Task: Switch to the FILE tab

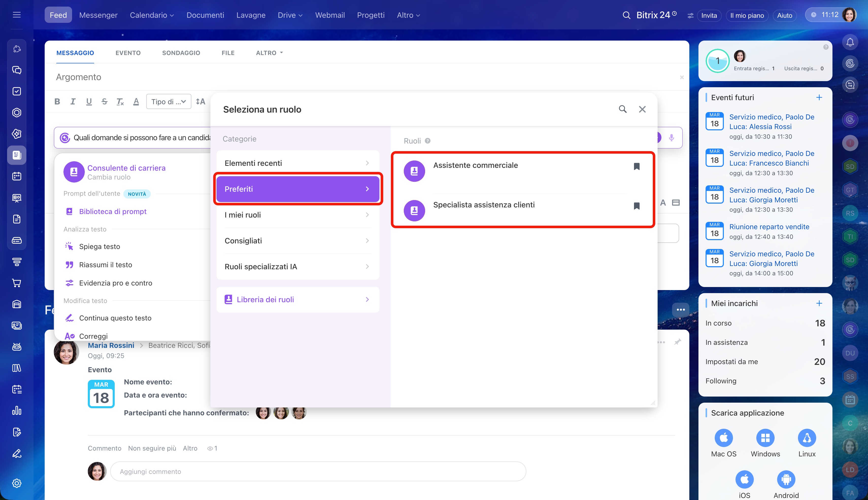Action: click(x=228, y=53)
